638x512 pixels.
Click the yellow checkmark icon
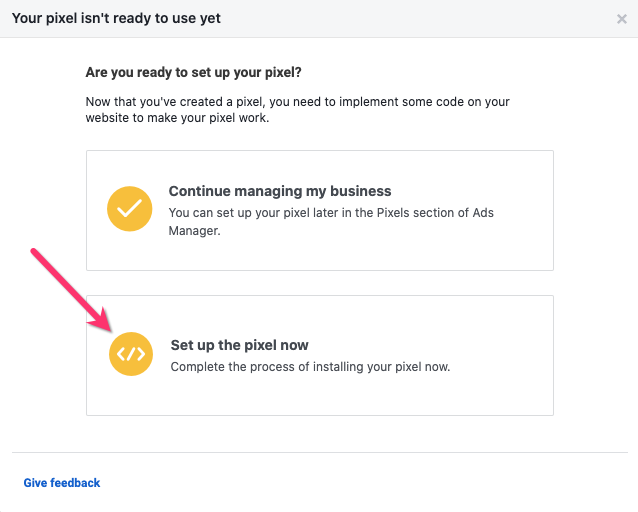point(129,208)
